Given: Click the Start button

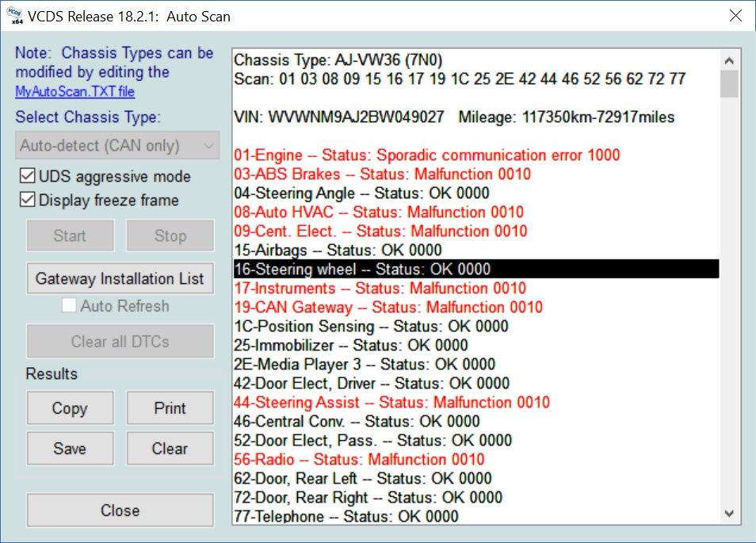Looking at the screenshot, I should pos(71,235).
